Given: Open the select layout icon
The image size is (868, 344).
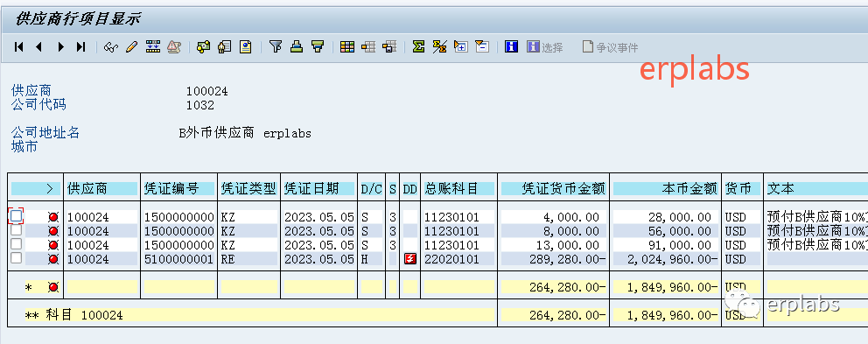Looking at the screenshot, I should (x=368, y=47).
